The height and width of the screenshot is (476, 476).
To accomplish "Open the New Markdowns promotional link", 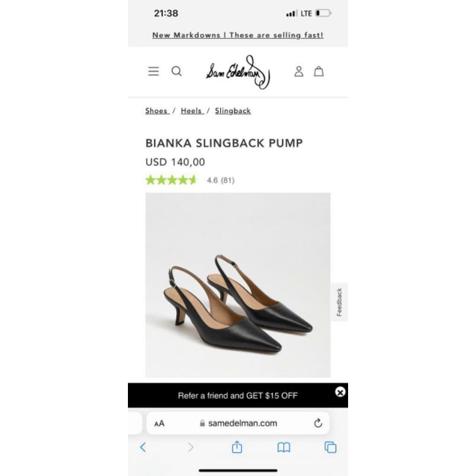I will click(238, 35).
